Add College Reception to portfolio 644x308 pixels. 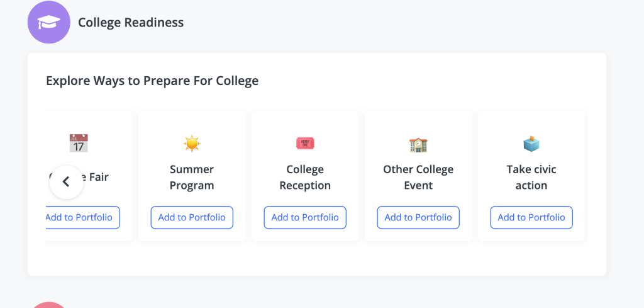pyautogui.click(x=305, y=217)
